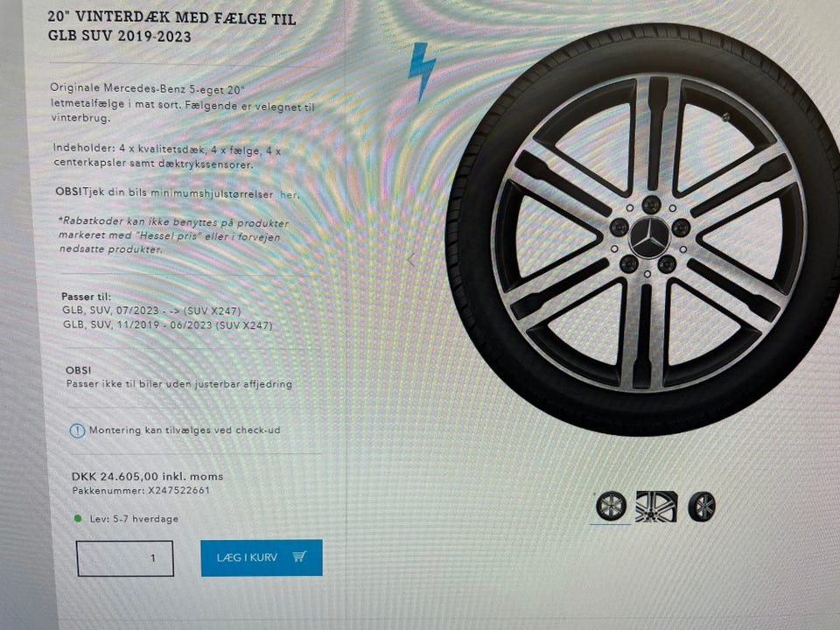The width and height of the screenshot is (840, 630).
Task: Go to previous image with left chevron
Action: pyautogui.click(x=410, y=260)
